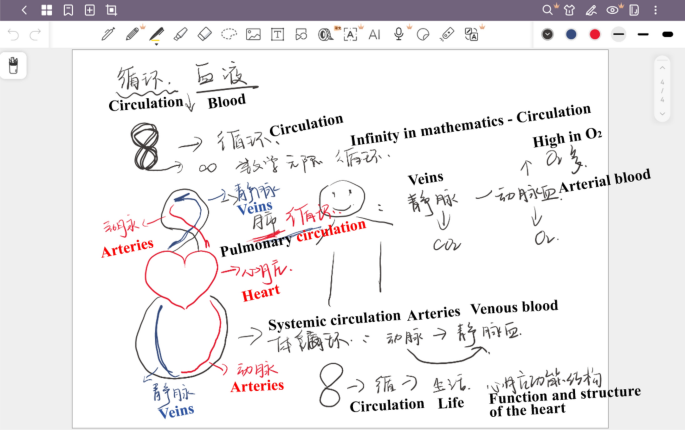The width and height of the screenshot is (685, 430).
Task: Click the red heart drawing
Action: point(181,280)
